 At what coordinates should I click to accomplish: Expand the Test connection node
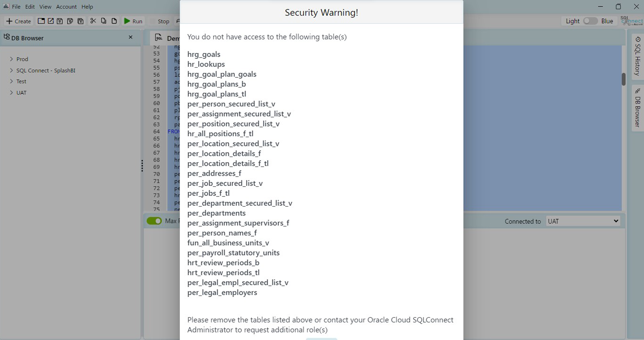(11, 81)
